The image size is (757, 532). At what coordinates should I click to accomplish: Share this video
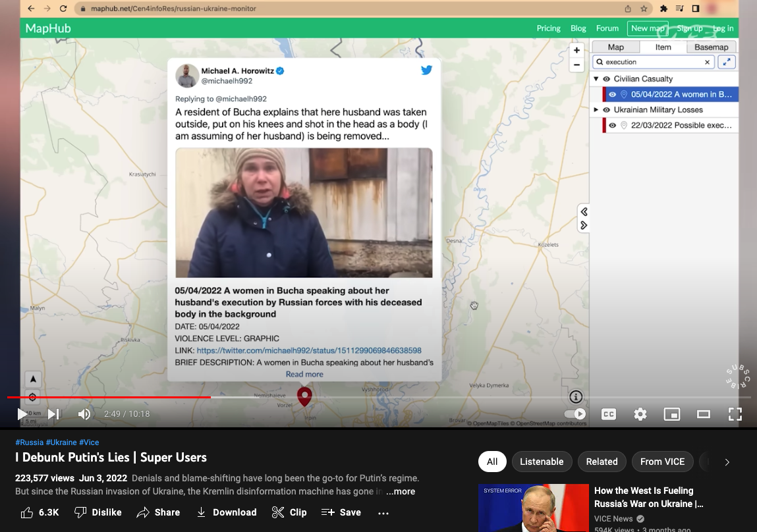click(158, 512)
